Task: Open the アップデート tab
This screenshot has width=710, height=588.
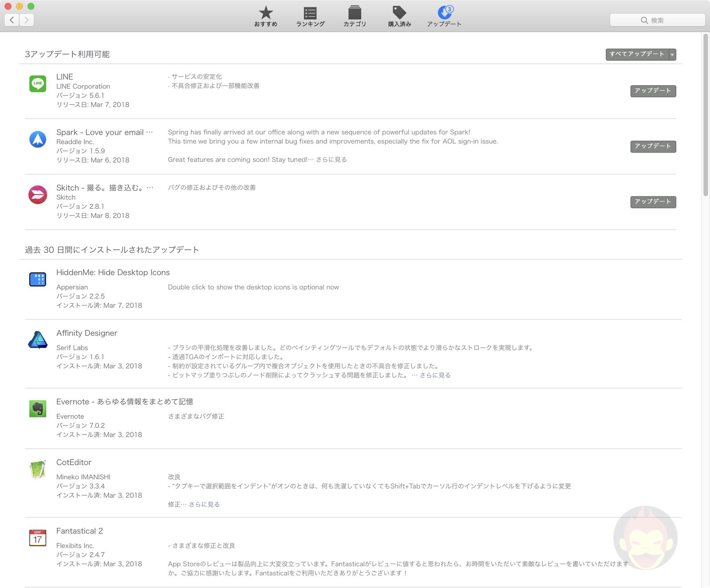Action: click(x=444, y=16)
